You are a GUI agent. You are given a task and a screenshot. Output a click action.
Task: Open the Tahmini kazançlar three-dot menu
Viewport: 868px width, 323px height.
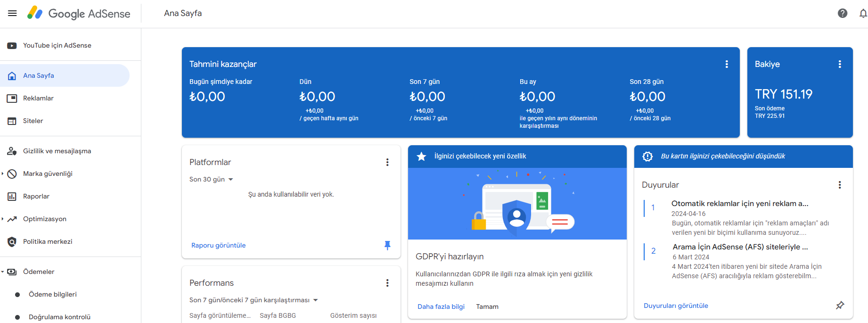tap(727, 64)
